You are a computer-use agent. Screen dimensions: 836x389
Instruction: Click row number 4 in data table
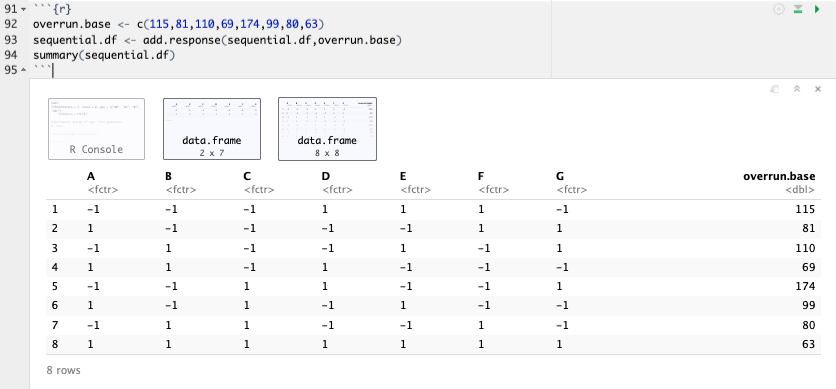click(54, 267)
